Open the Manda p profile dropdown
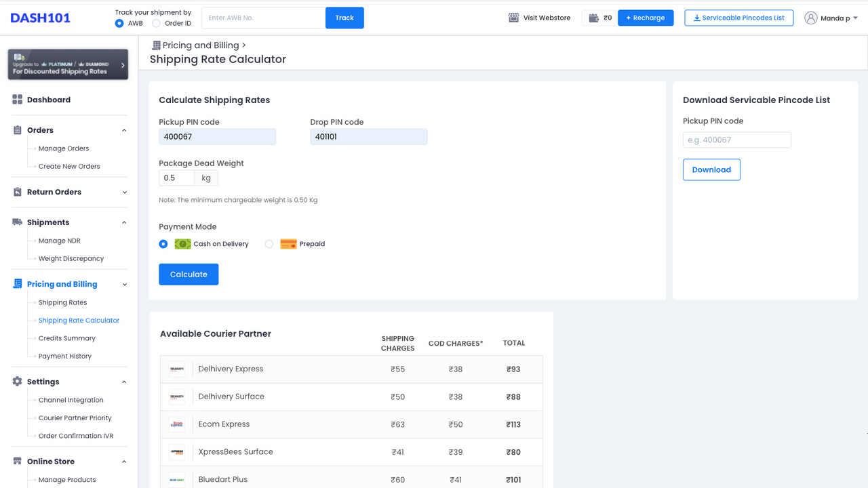The image size is (868, 488). [x=831, y=18]
